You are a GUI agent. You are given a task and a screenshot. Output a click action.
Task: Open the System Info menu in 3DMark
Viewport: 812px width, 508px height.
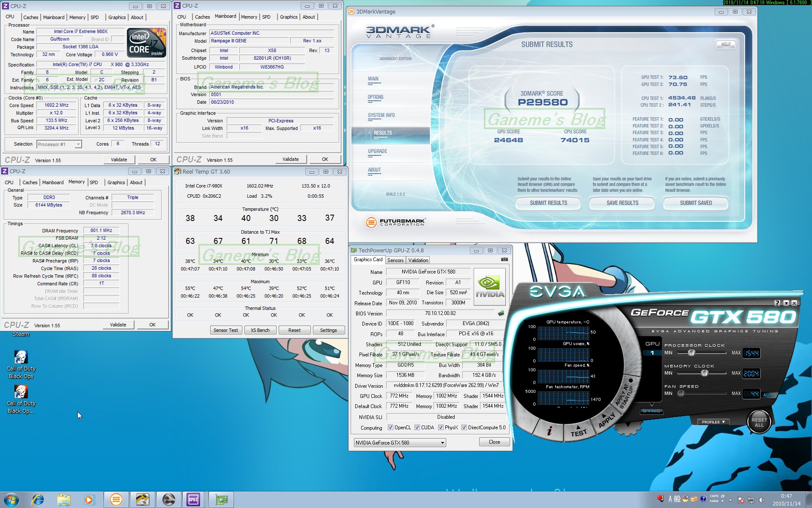[381, 115]
